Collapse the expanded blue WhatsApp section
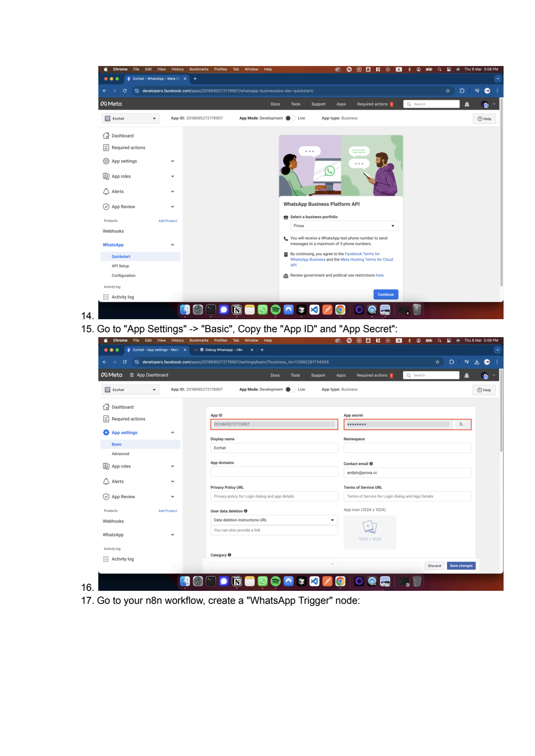535x756 pixels. pyautogui.click(x=172, y=245)
